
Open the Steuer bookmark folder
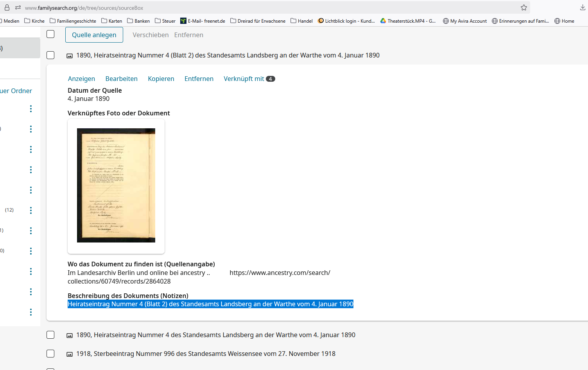click(x=165, y=21)
